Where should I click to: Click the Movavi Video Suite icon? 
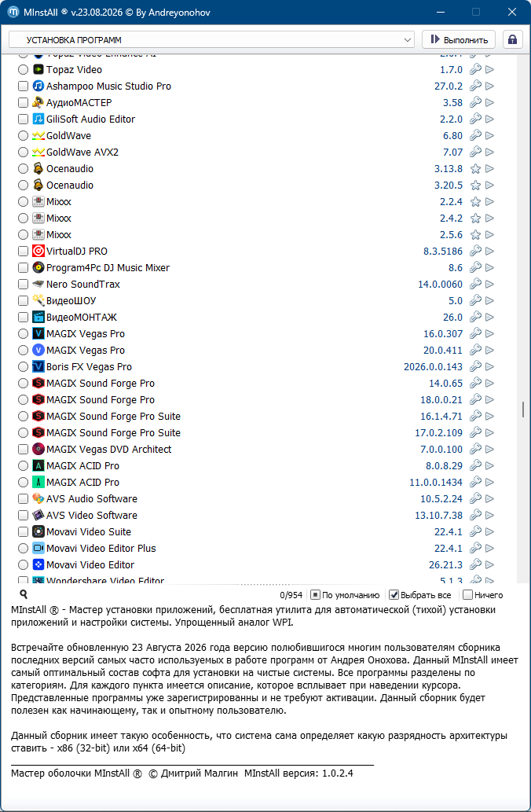[38, 532]
